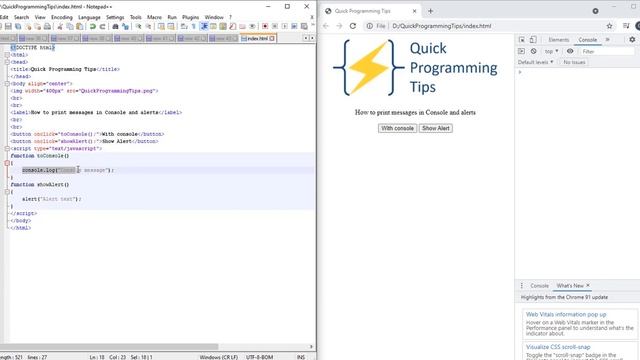640x360 pixels.
Task: Collapse the head tag fold marker
Action: 7,62
